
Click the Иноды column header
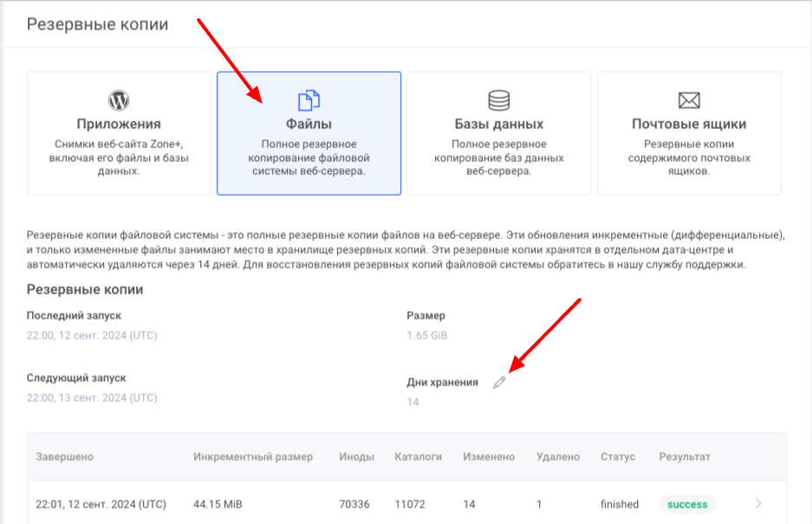click(356, 456)
